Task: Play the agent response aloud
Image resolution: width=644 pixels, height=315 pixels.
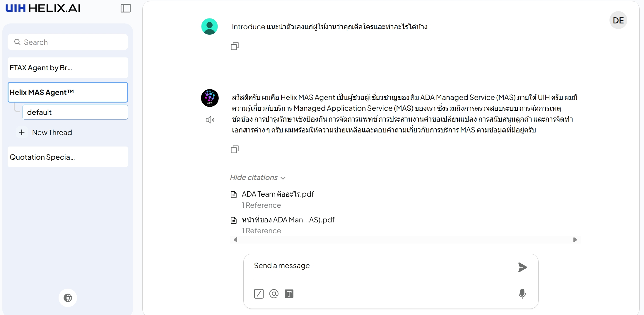Action: pos(210,120)
